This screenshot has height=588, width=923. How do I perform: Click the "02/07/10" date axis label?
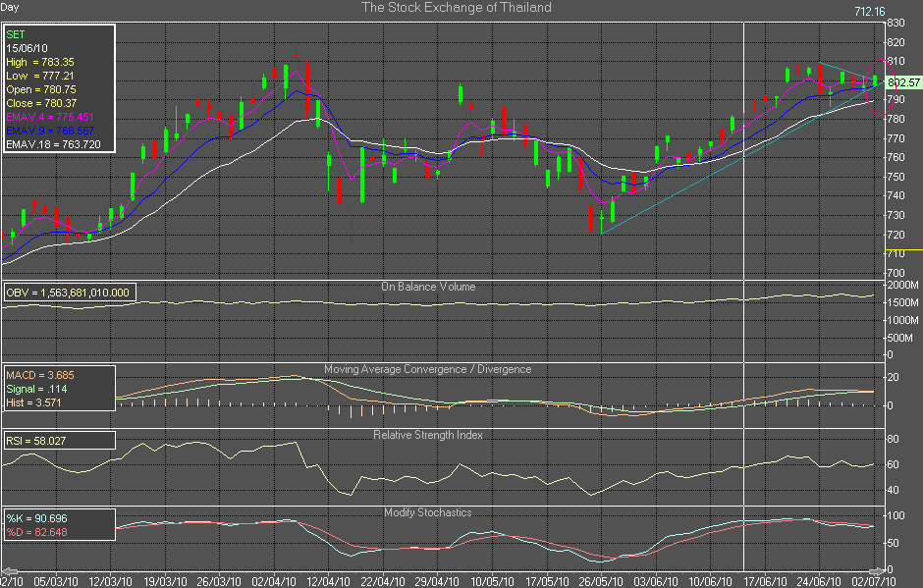click(874, 581)
